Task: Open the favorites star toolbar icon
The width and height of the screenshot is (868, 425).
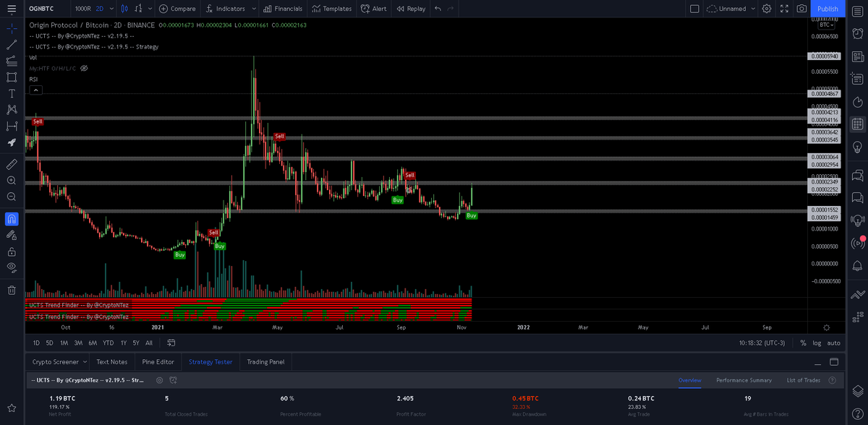Action: click(x=12, y=408)
